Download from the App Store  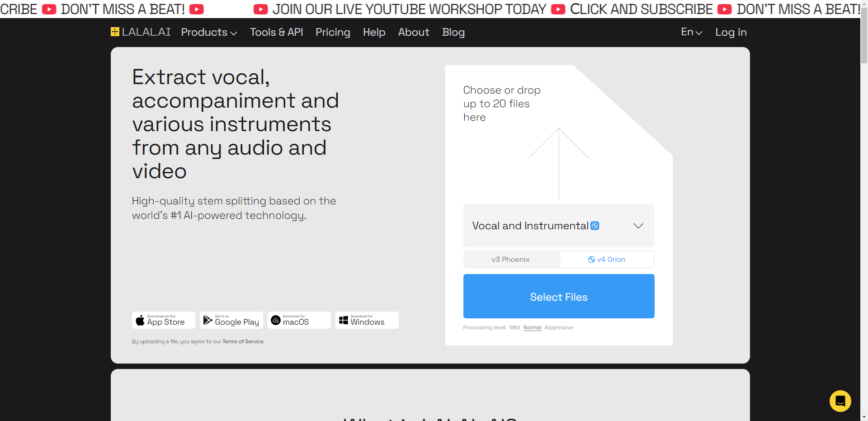(164, 320)
